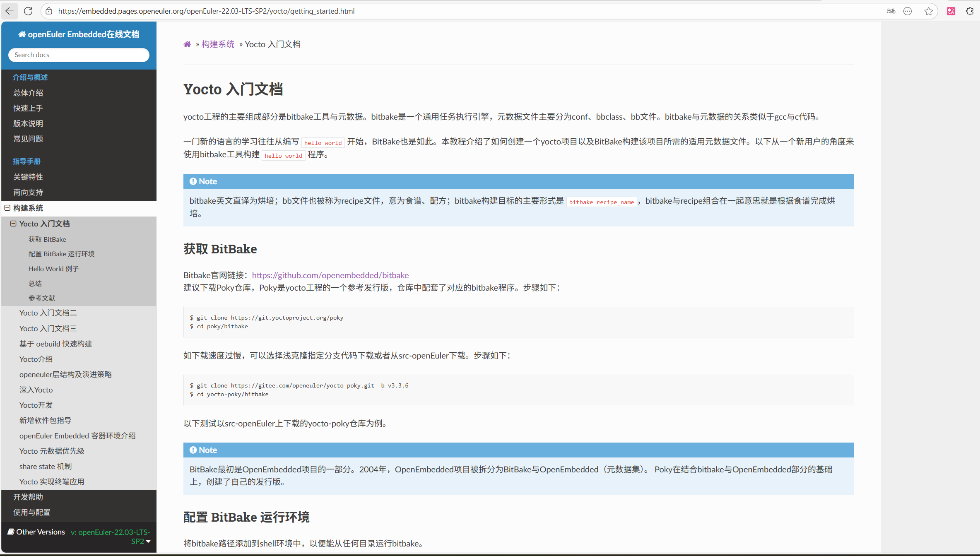980x556 pixels.
Task: Click inside the Search docs field
Action: coord(78,55)
